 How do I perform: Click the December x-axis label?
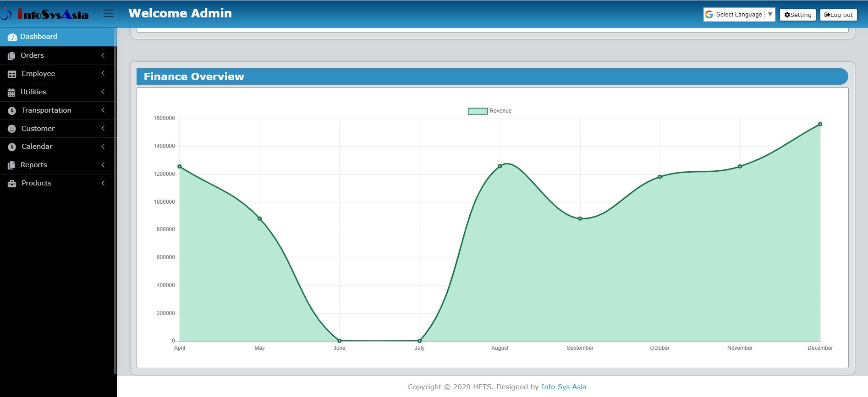820,348
